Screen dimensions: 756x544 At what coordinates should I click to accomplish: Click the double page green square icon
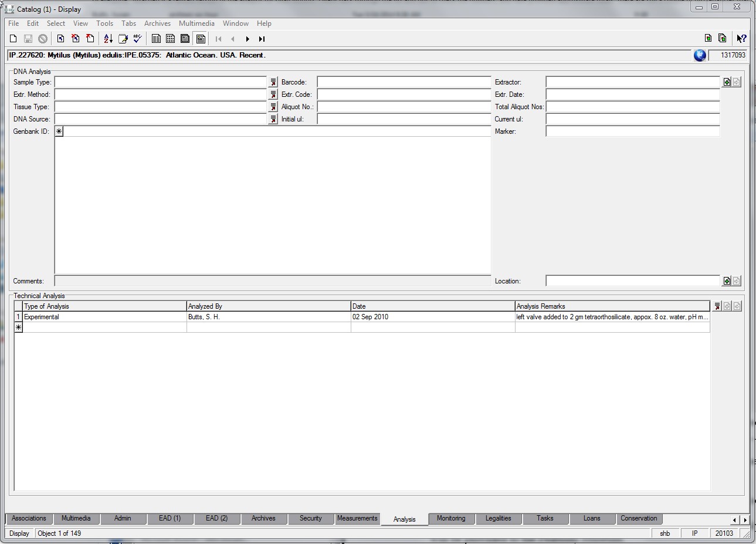coord(723,38)
